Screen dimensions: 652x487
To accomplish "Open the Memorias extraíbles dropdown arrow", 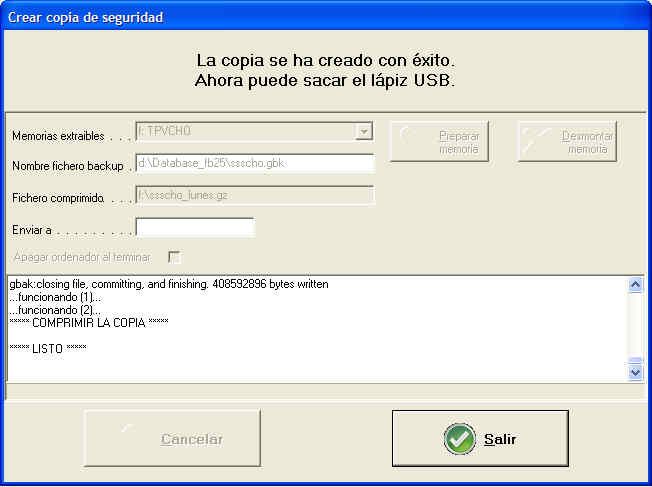I will [365, 132].
